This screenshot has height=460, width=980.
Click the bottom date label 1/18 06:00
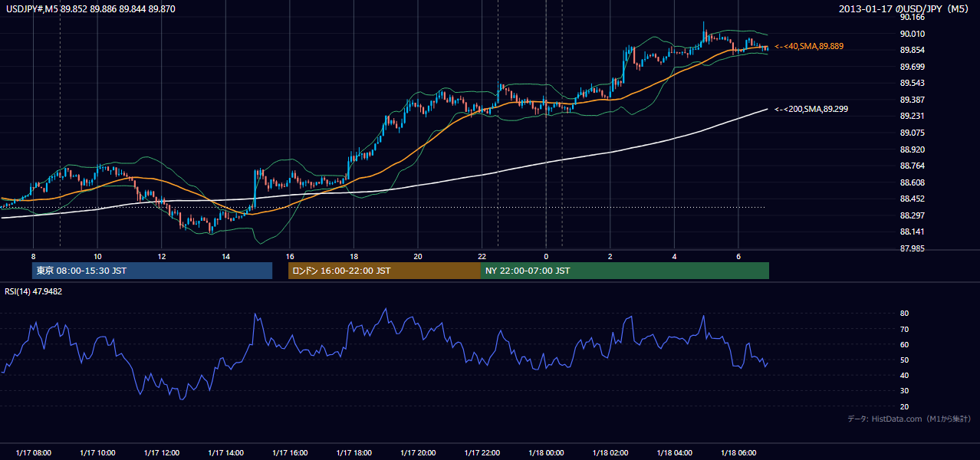738,453
